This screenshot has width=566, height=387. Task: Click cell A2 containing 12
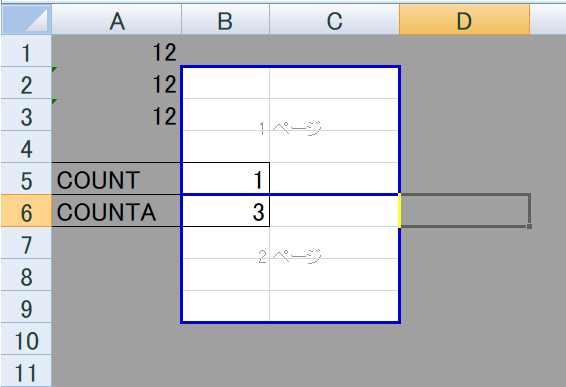[117, 83]
